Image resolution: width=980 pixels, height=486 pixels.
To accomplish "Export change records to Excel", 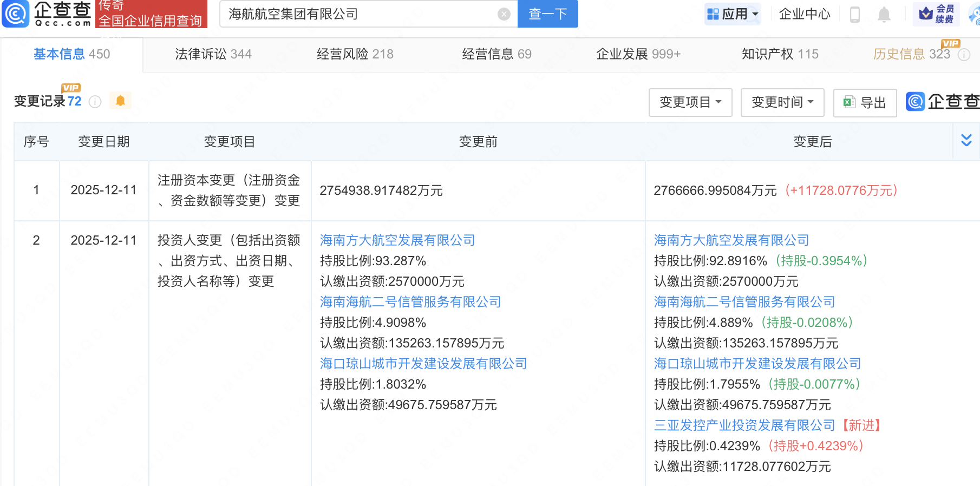I will click(865, 102).
